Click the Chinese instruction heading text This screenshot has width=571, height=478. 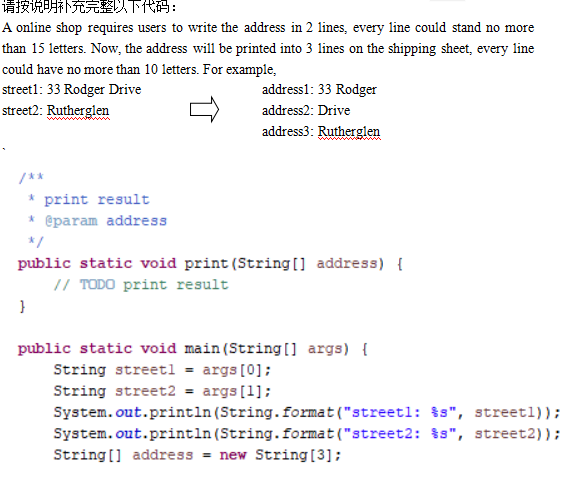[89, 7]
